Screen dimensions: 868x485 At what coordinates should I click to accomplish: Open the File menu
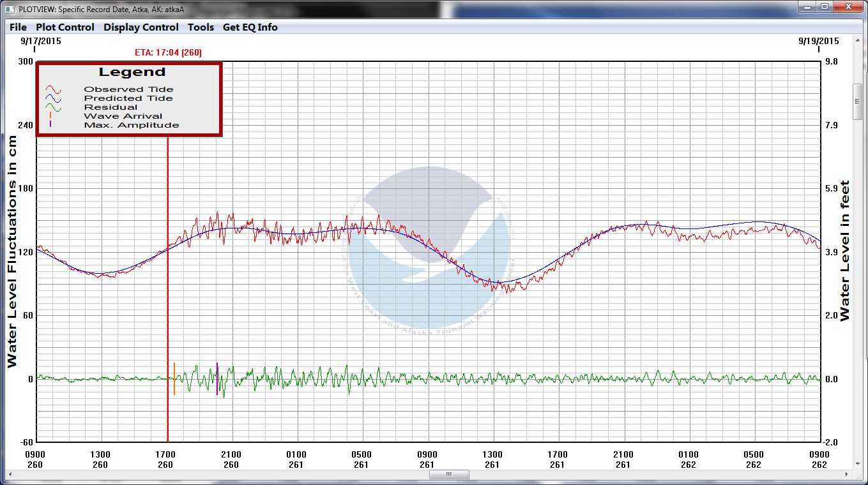(x=18, y=27)
